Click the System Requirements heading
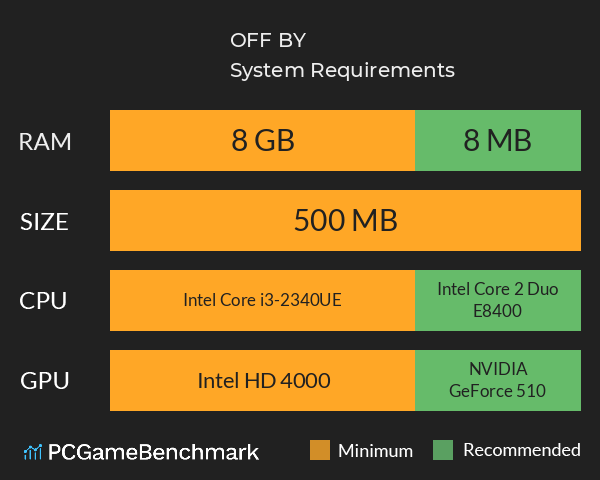This screenshot has width=600, height=480. (342, 71)
